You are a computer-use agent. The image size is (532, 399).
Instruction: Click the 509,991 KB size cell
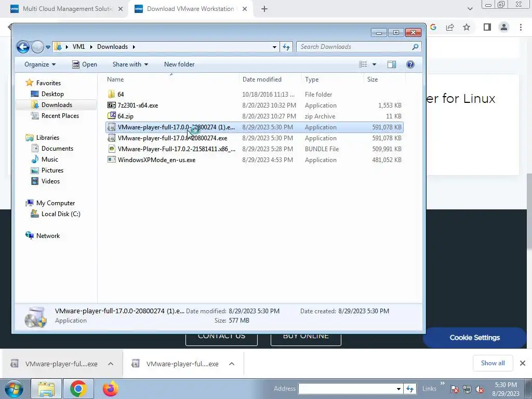pyautogui.click(x=387, y=149)
